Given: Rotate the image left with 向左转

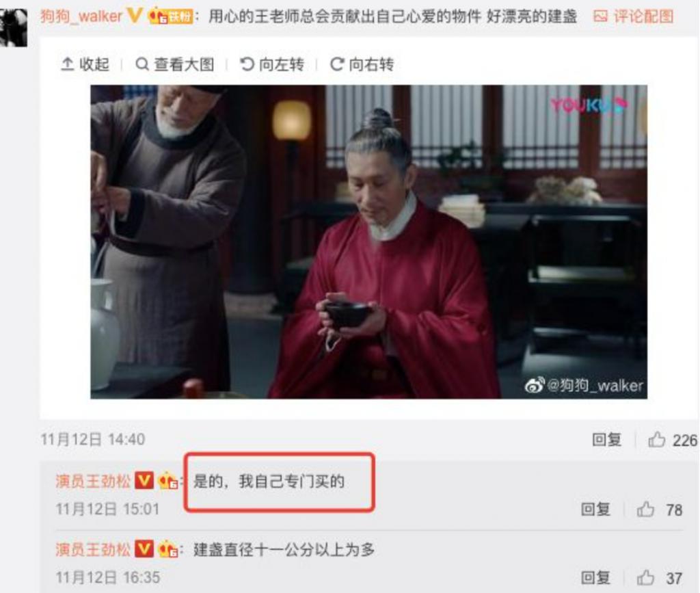Looking at the screenshot, I should coord(272,64).
